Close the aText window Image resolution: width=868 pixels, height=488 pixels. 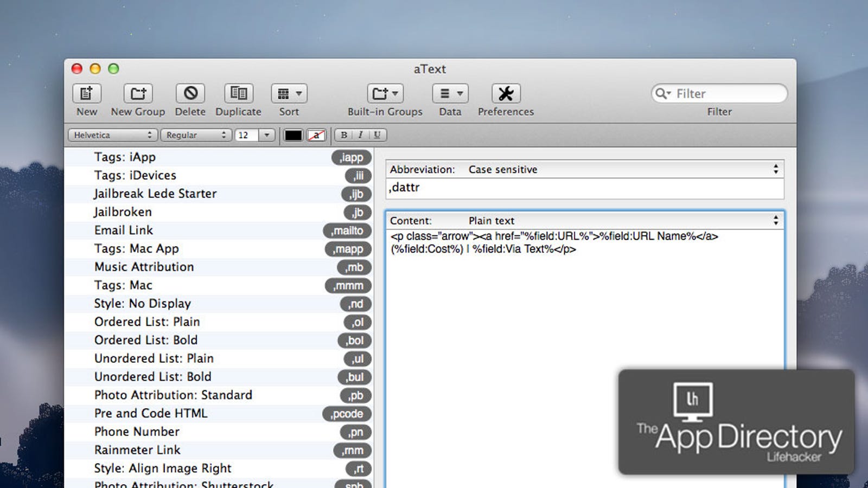coord(77,69)
